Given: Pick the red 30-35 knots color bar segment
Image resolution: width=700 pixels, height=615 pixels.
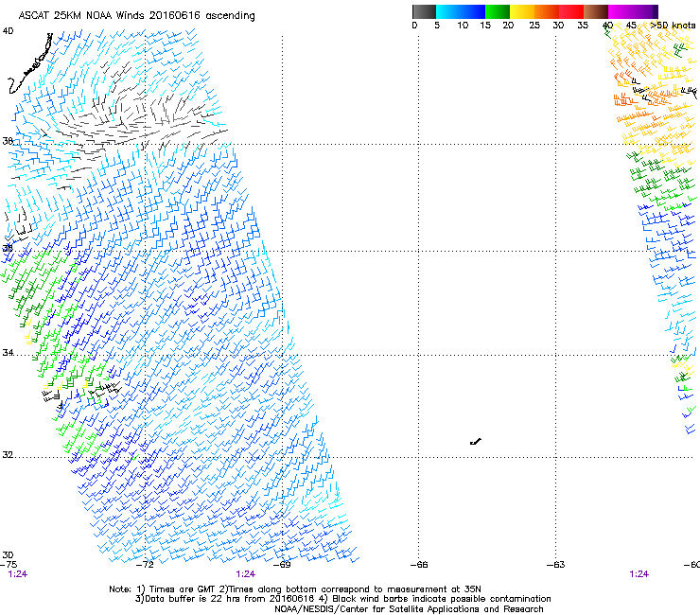Looking at the screenshot, I should coord(571,11).
